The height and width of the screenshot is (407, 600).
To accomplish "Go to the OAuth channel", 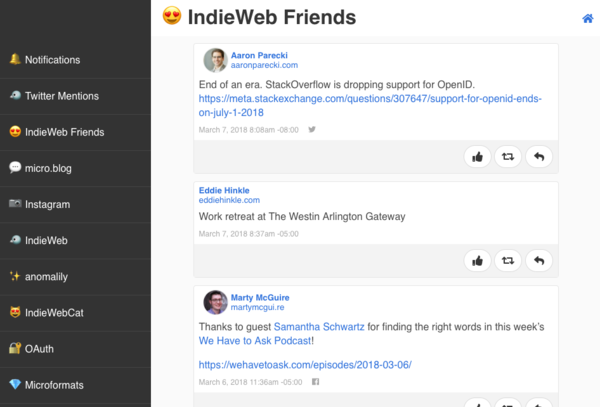I will click(x=75, y=349).
